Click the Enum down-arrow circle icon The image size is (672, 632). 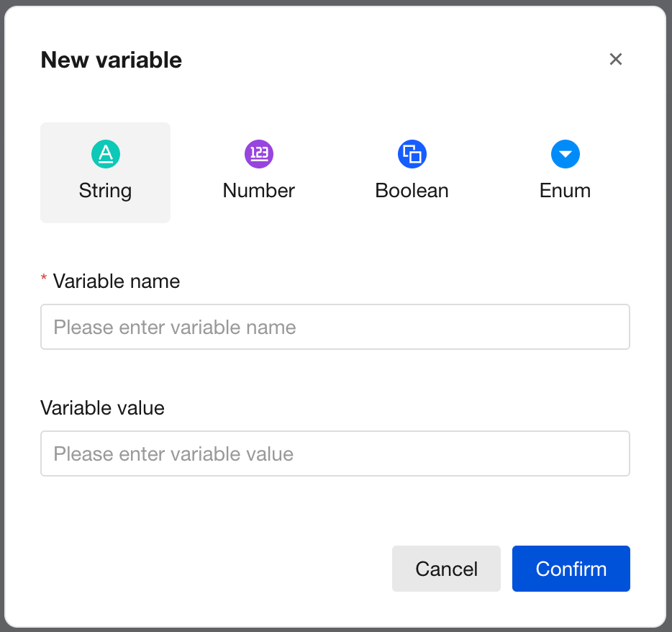(565, 154)
